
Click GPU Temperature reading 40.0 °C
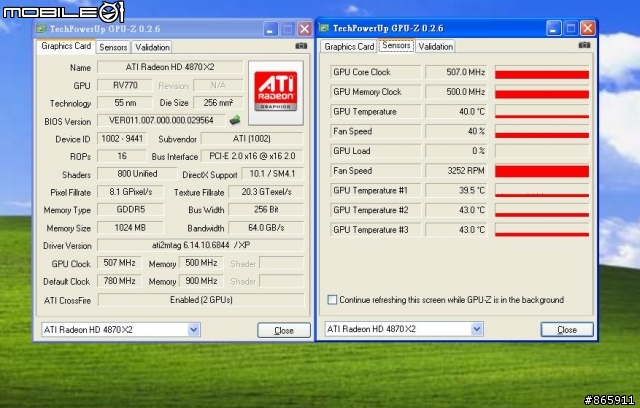(456, 111)
